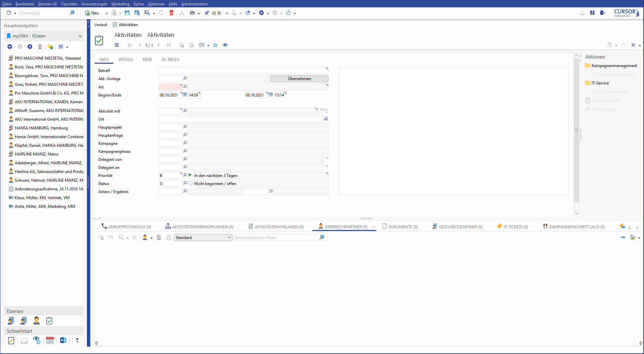Screen dimensions: 644x354
Task: Open the Standard filter dropdown
Action: click(x=230, y=238)
